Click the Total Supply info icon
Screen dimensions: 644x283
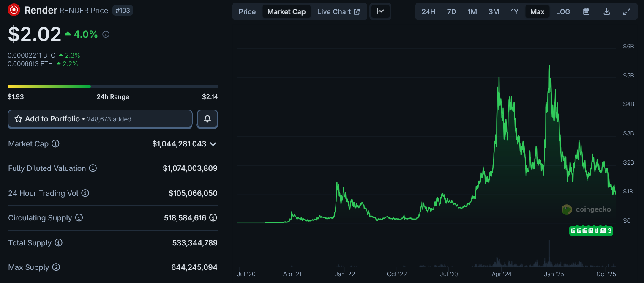[59, 243]
